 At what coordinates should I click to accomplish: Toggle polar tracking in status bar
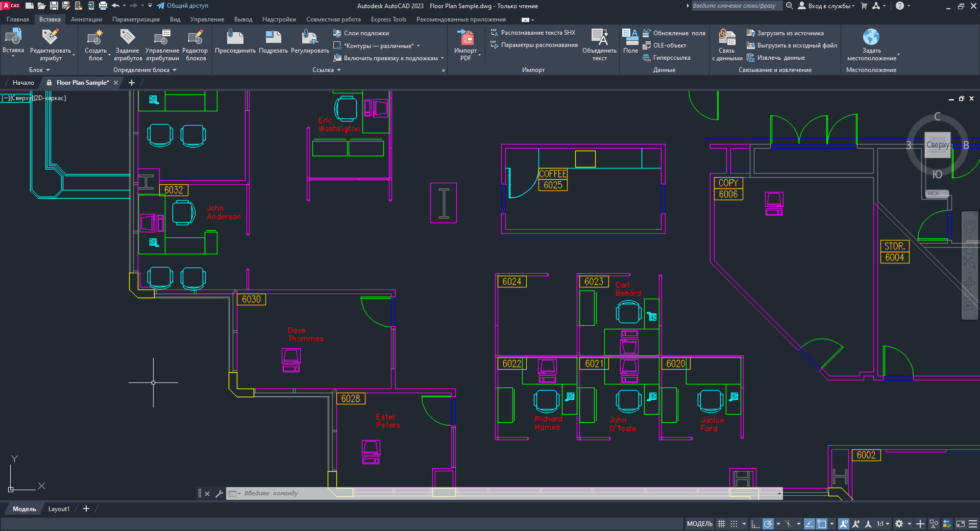tap(768, 524)
